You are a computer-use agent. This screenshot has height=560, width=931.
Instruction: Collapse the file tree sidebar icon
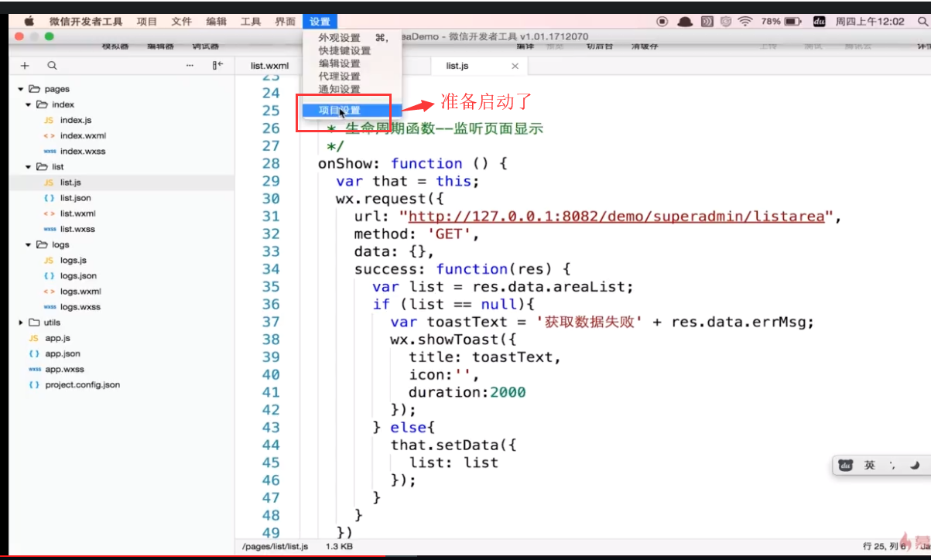point(217,66)
